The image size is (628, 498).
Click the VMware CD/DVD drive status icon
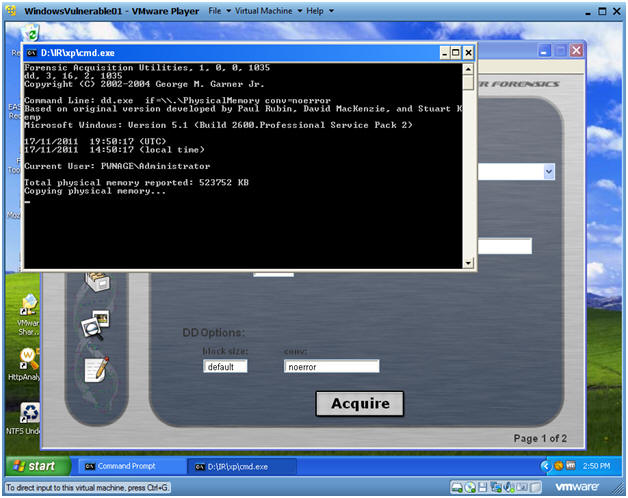470,488
